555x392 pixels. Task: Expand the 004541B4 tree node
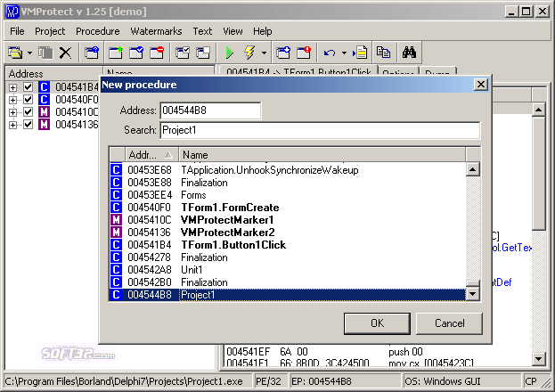[12, 87]
